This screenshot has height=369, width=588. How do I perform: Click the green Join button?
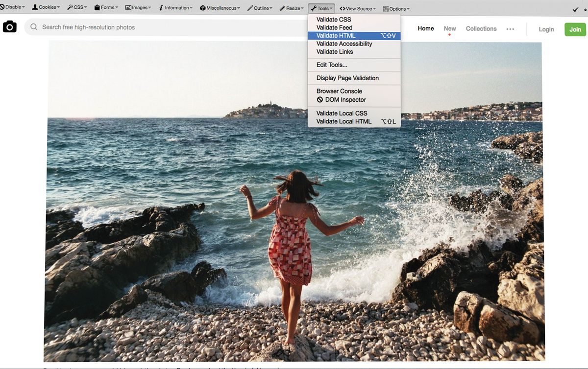point(575,29)
